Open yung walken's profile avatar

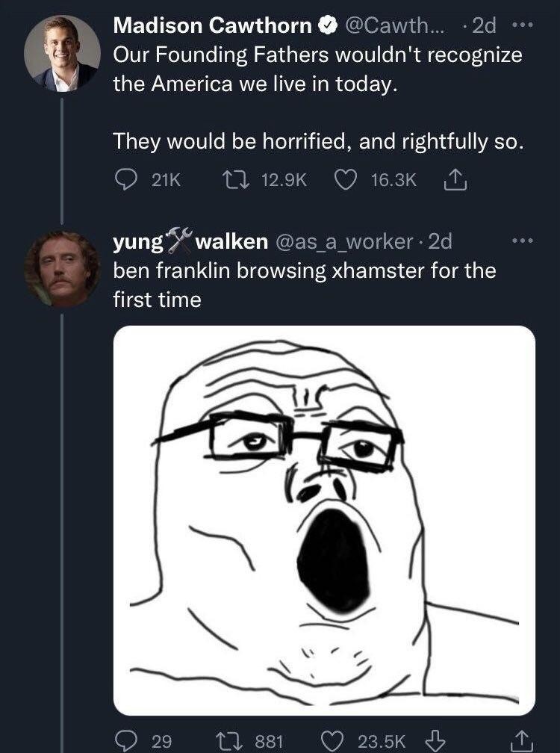tap(62, 268)
